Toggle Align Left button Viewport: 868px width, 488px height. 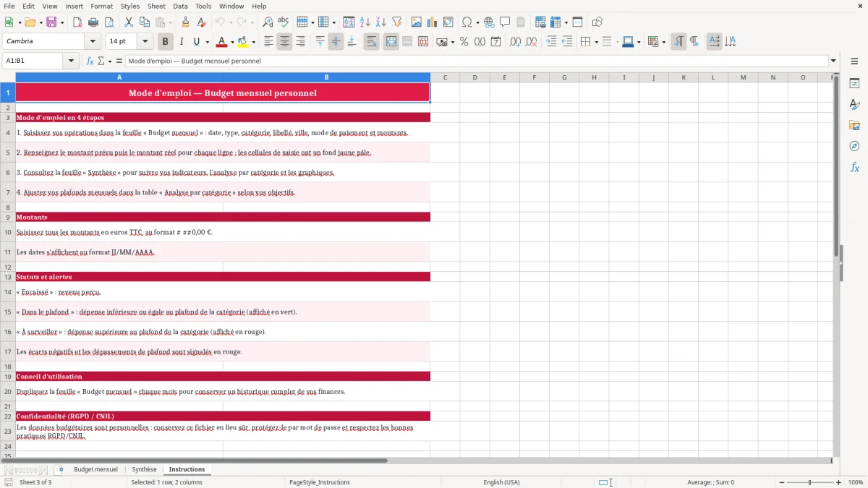point(268,42)
